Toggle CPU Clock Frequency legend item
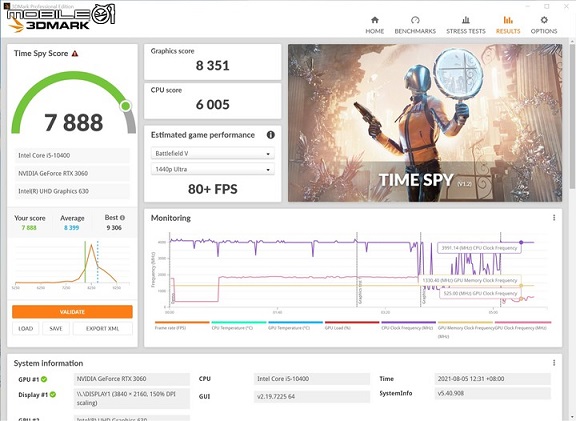 [408, 325]
